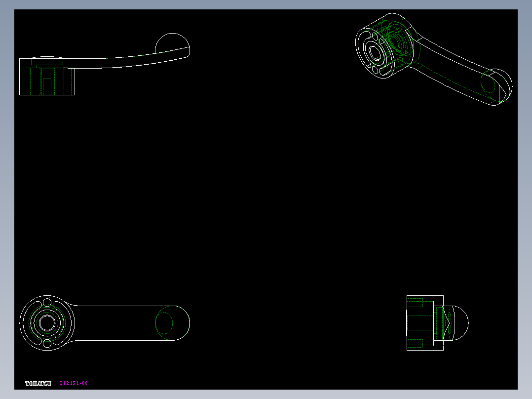The image size is (532, 399).
Task: Select the isometric view of the lever
Action: (x=434, y=59)
